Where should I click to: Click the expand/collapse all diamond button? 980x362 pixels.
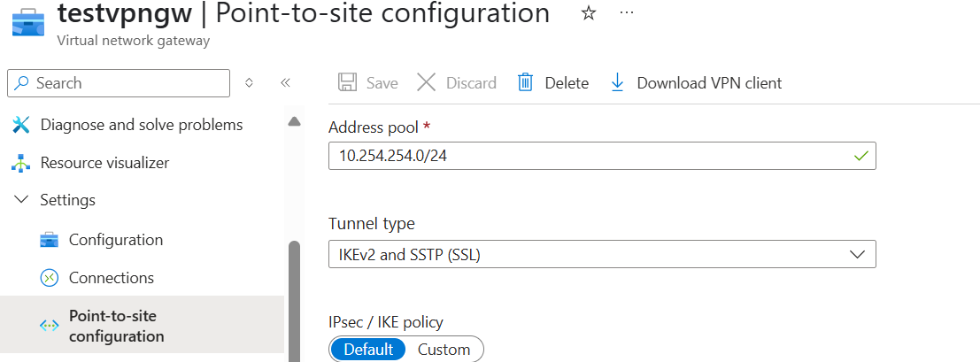249,83
